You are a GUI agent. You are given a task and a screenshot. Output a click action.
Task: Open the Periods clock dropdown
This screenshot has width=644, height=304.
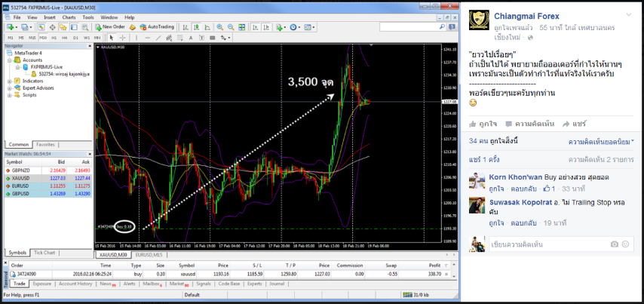[295, 27]
